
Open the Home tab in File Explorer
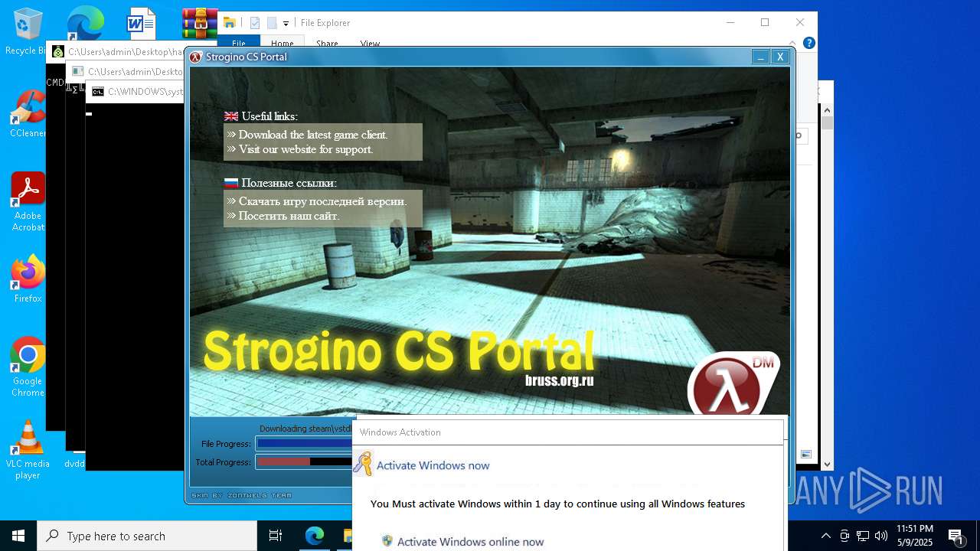[283, 43]
